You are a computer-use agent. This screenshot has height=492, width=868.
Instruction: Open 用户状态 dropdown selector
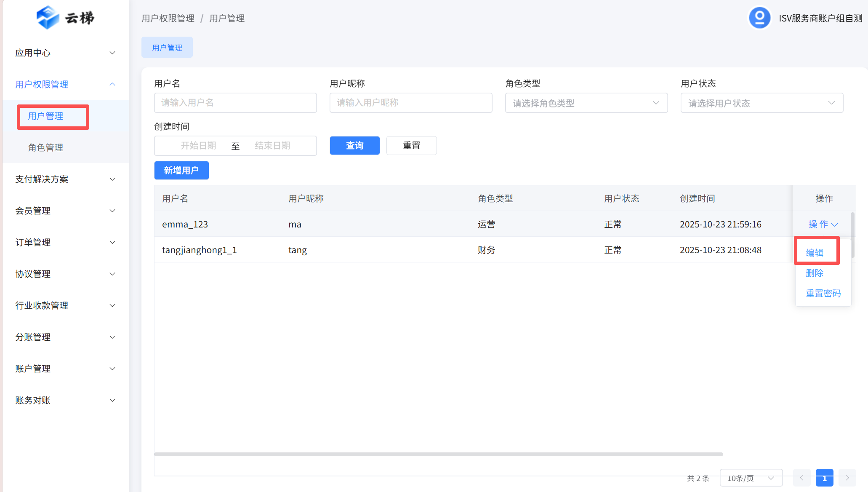pos(761,103)
